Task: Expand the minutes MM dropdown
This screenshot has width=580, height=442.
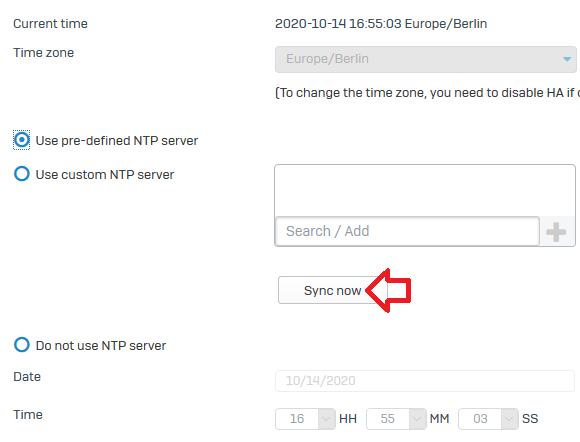Action: (x=417, y=419)
